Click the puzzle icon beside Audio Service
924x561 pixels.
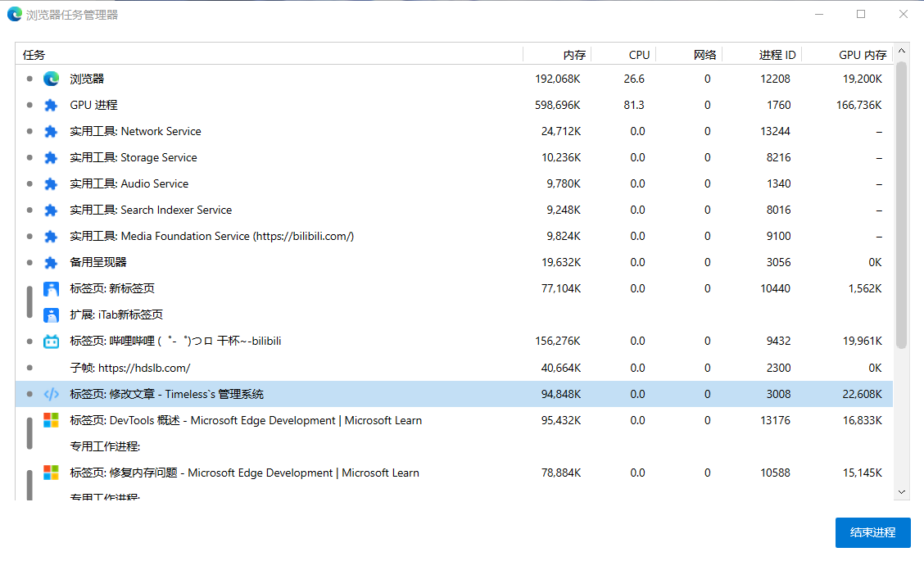pyautogui.click(x=52, y=183)
